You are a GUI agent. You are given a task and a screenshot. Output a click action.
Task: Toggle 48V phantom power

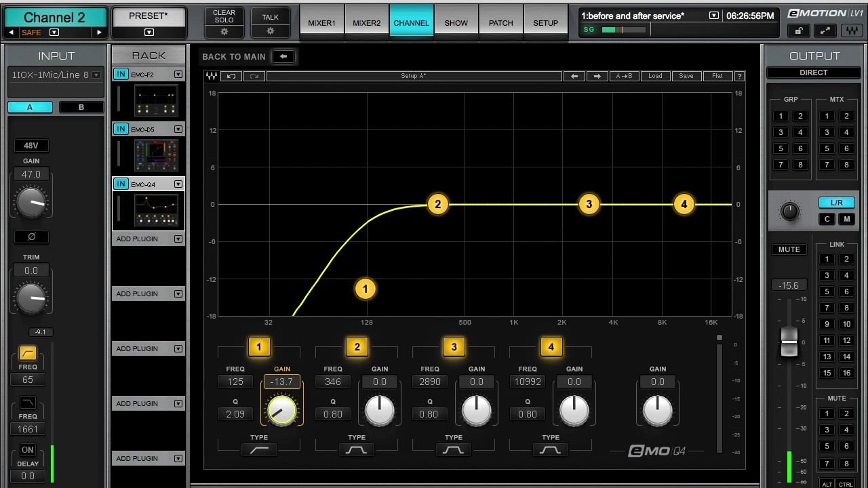31,145
